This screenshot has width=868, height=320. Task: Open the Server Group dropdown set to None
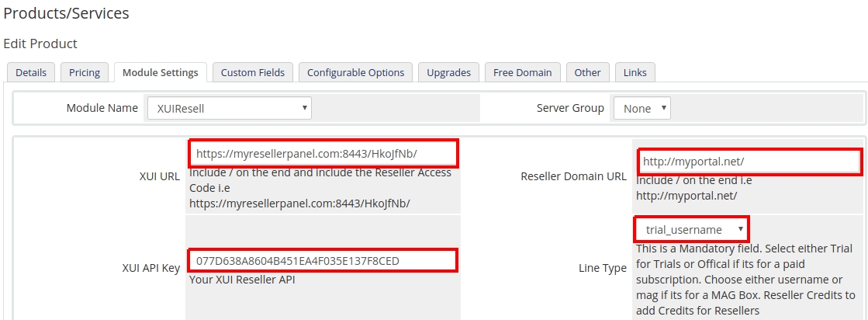tap(641, 109)
